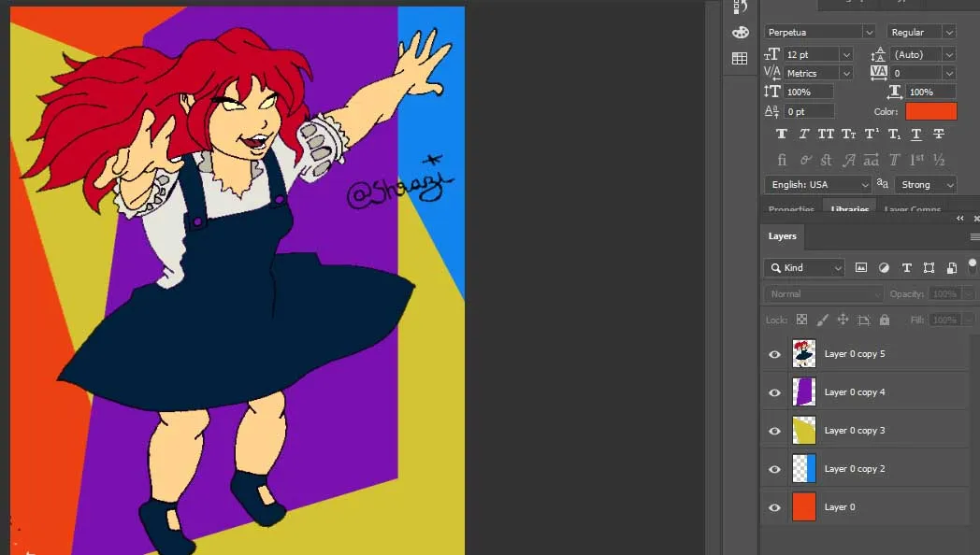Open the Strong anti-aliasing dropdown
The image size is (980, 555).
(927, 185)
